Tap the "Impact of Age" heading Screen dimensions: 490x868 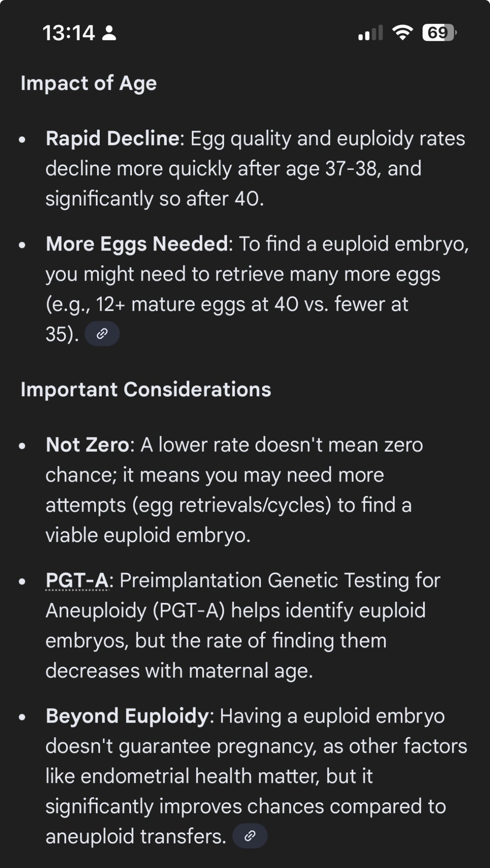coord(89,83)
